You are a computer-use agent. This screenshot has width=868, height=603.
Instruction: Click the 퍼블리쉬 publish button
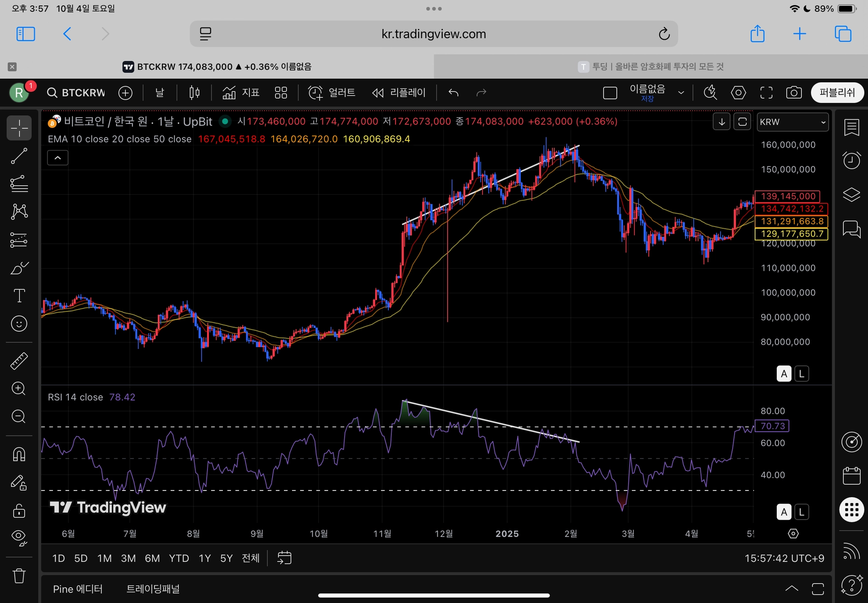(837, 93)
